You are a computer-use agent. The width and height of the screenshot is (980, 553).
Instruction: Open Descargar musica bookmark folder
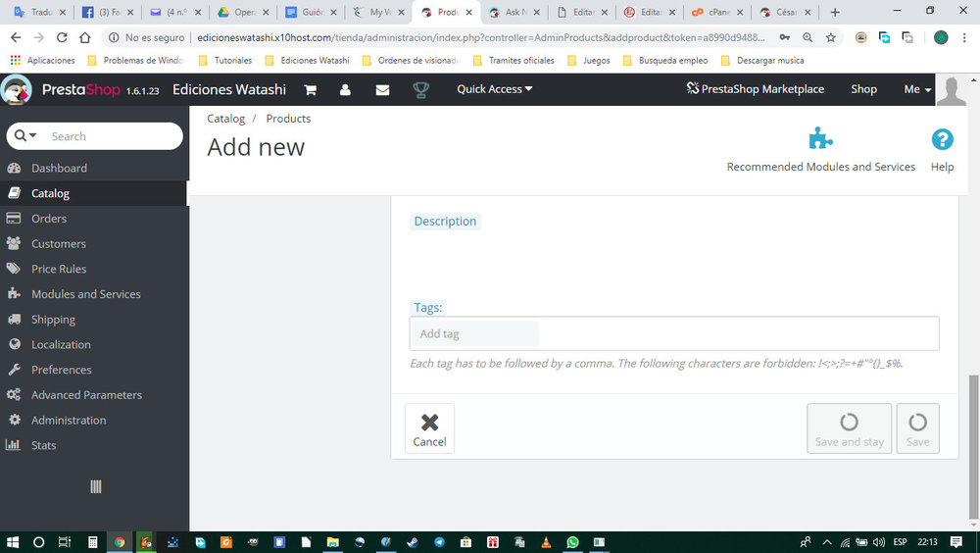[x=762, y=61]
